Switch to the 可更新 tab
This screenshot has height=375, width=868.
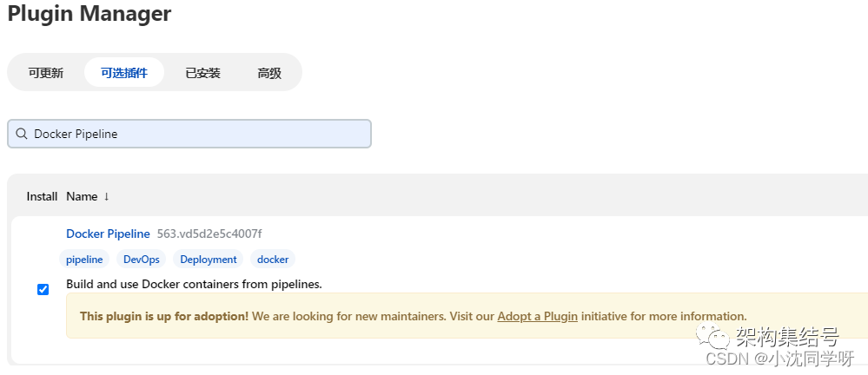pyautogui.click(x=46, y=72)
